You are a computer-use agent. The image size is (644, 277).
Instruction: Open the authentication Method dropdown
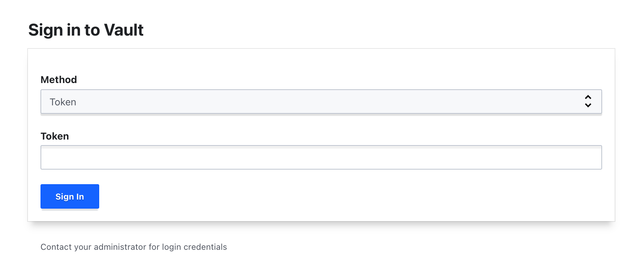click(321, 102)
